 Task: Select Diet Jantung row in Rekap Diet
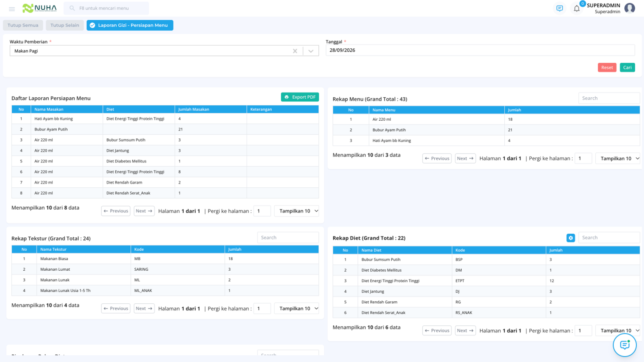pyautogui.click(x=486, y=292)
